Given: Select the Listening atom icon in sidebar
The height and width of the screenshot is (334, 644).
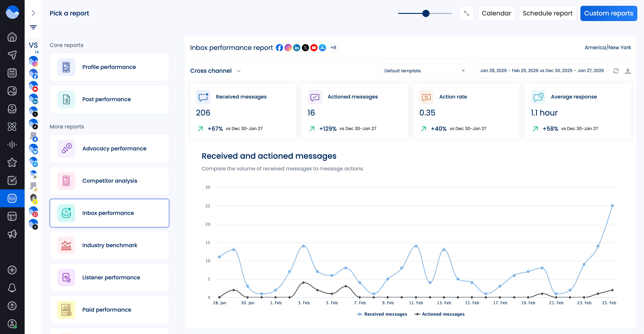Looking at the screenshot, I should pos(12,127).
